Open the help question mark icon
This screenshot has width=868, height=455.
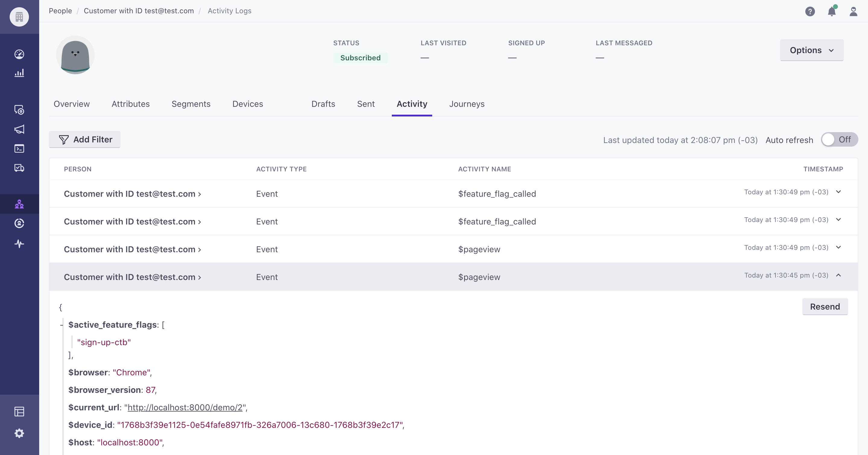click(x=810, y=11)
